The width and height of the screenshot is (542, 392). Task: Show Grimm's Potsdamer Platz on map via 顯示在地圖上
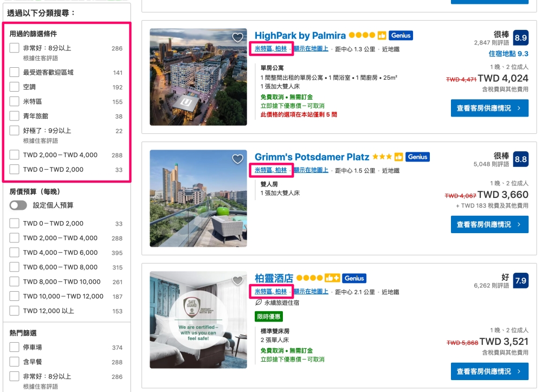pos(311,170)
